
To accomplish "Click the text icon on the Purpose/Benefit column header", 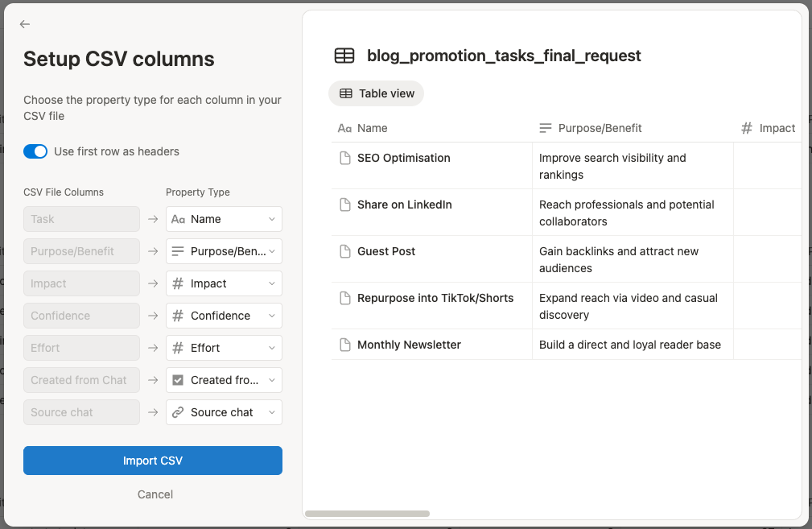I will click(546, 128).
